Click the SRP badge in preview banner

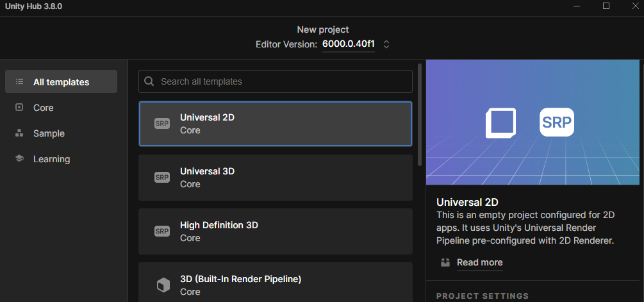pos(557,122)
